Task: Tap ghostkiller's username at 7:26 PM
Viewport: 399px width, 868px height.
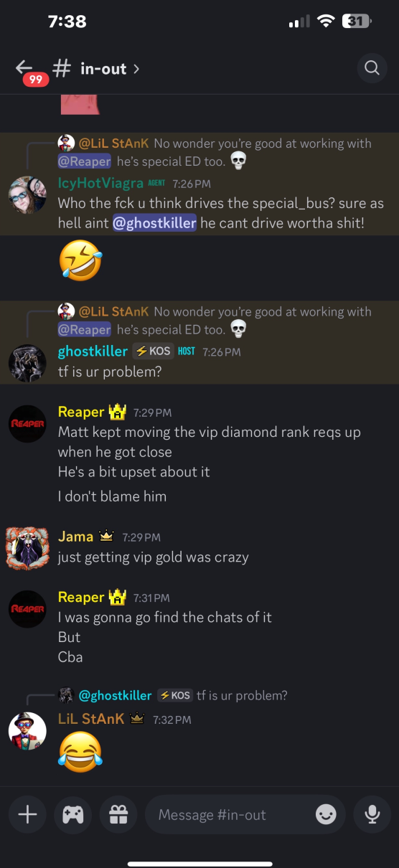Action: point(93,352)
